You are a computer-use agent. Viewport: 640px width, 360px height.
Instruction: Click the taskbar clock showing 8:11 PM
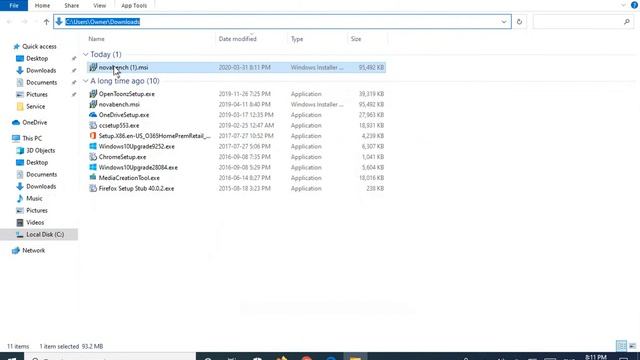(596, 357)
